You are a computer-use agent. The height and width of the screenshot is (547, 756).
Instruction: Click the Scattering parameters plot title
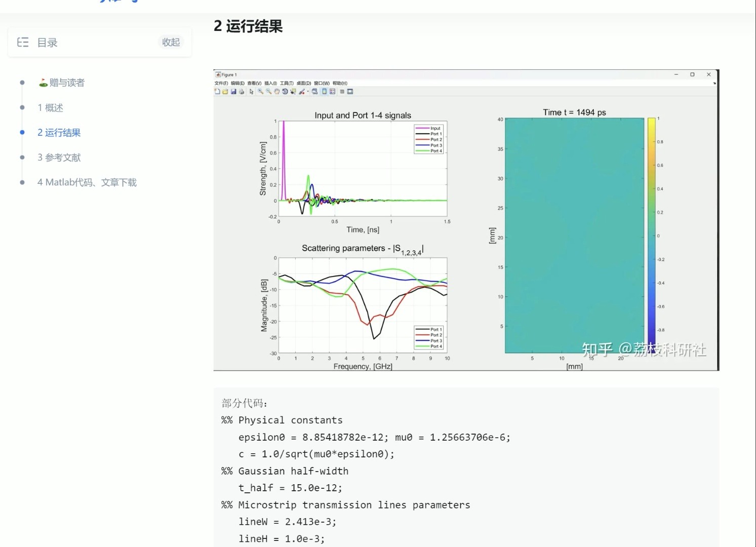[x=363, y=249]
